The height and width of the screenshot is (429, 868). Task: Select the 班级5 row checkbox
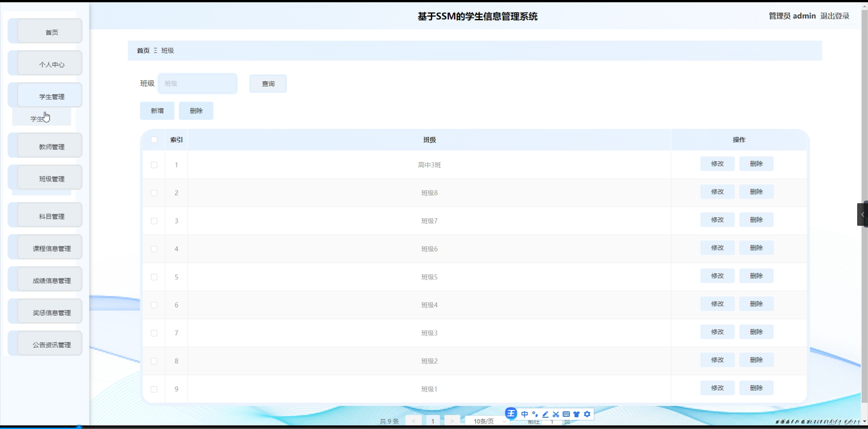click(154, 277)
